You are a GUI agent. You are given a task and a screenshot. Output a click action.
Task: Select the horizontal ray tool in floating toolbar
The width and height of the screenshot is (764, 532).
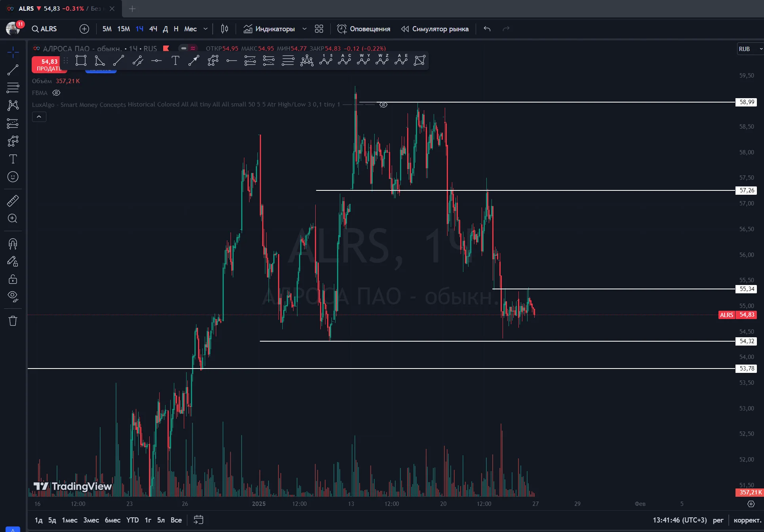[x=231, y=61]
